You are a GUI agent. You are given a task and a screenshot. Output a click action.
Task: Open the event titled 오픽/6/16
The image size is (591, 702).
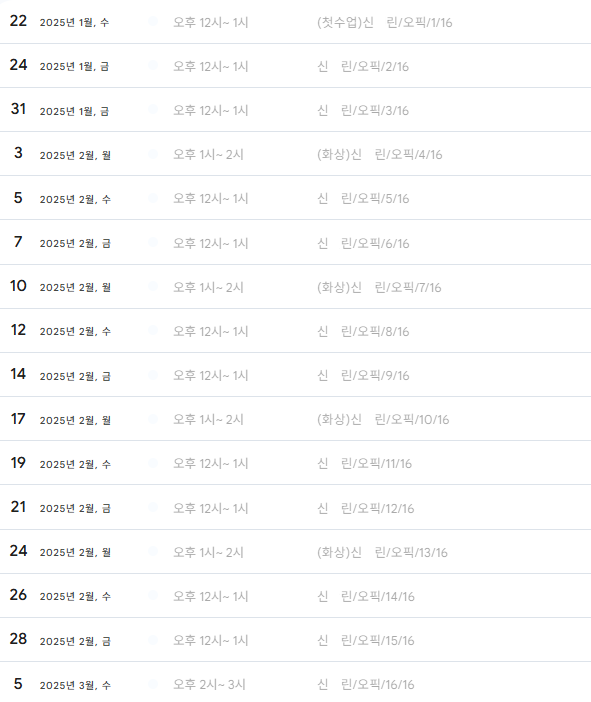(x=363, y=244)
